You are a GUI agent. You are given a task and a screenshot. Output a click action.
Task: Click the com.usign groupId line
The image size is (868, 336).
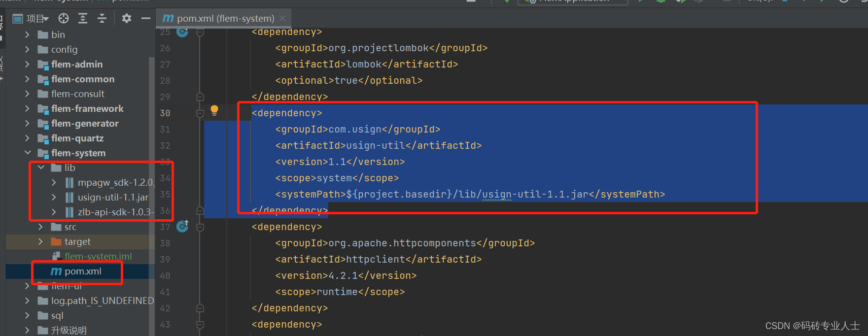coord(358,129)
